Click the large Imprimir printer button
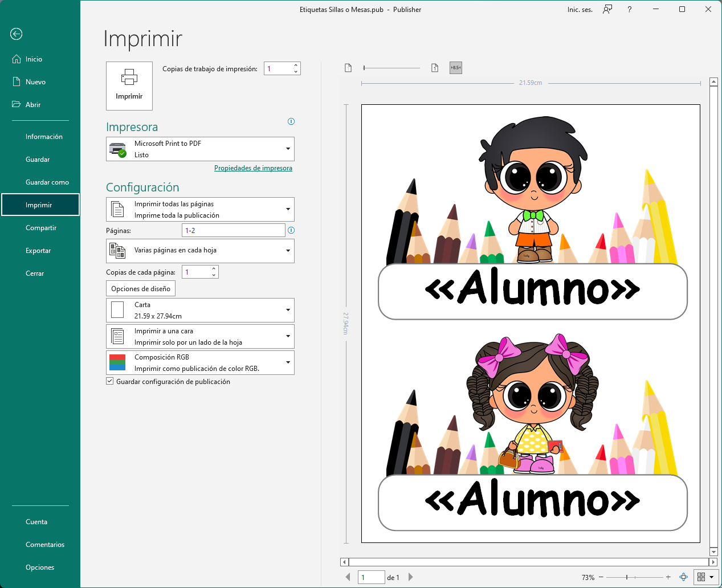This screenshot has height=588, width=722. point(129,86)
